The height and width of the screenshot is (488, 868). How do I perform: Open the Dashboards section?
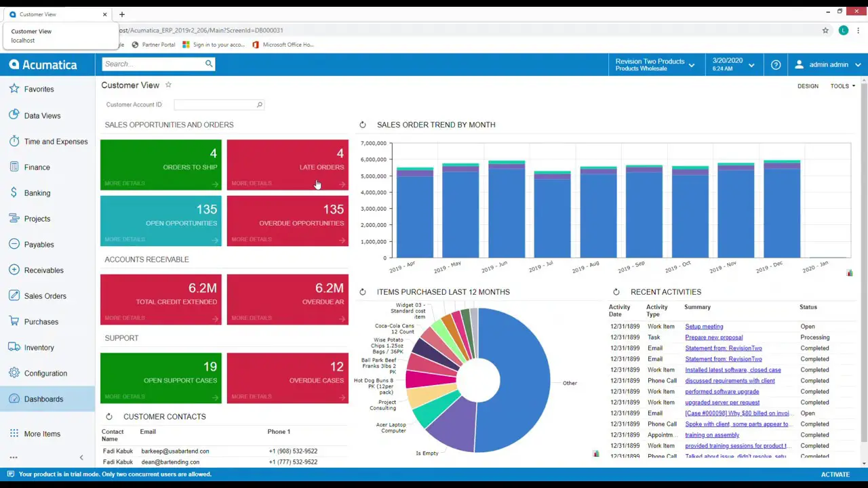(43, 399)
